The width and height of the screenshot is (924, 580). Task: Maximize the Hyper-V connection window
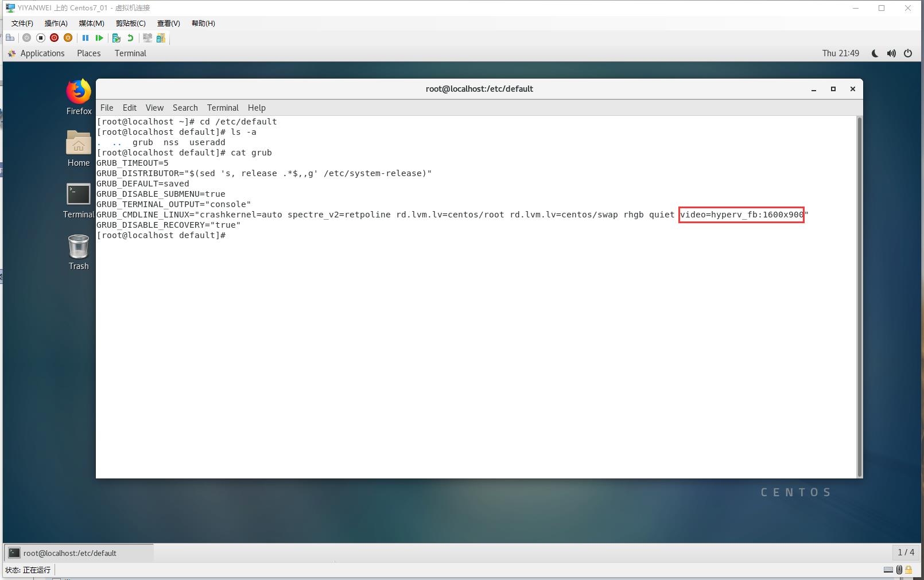coord(882,8)
